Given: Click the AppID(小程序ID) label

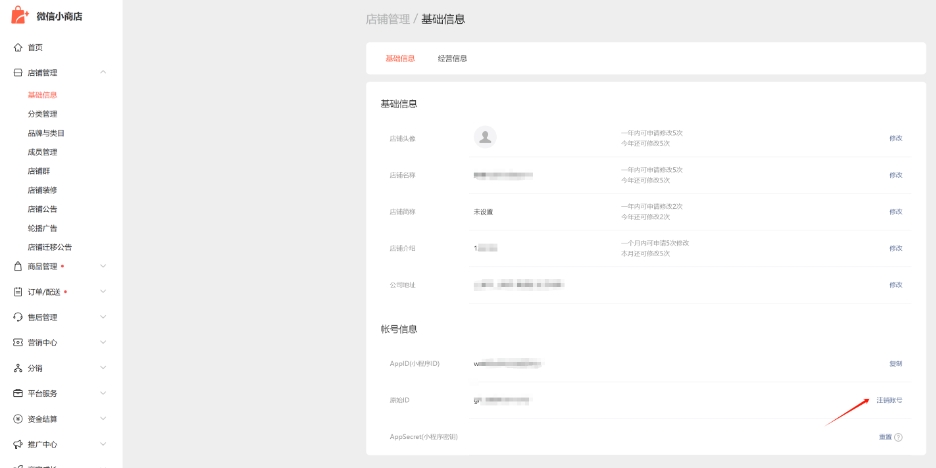Looking at the screenshot, I should [415, 364].
